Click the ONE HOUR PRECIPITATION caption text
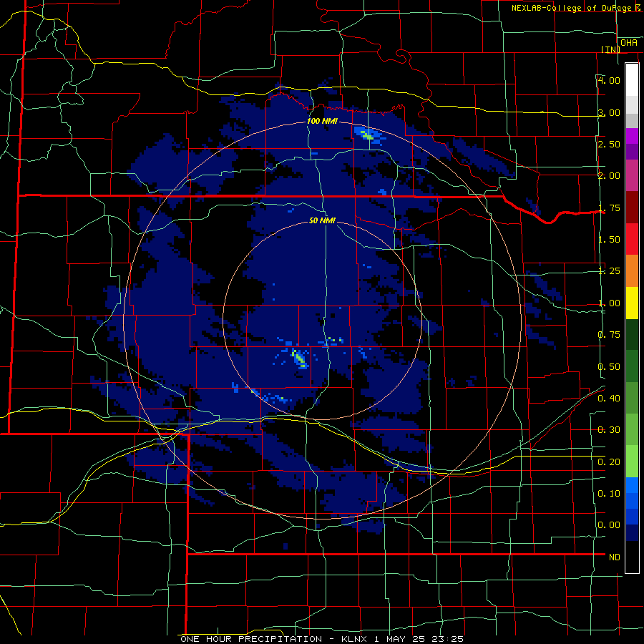The width and height of the screenshot is (644, 644). 251,639
